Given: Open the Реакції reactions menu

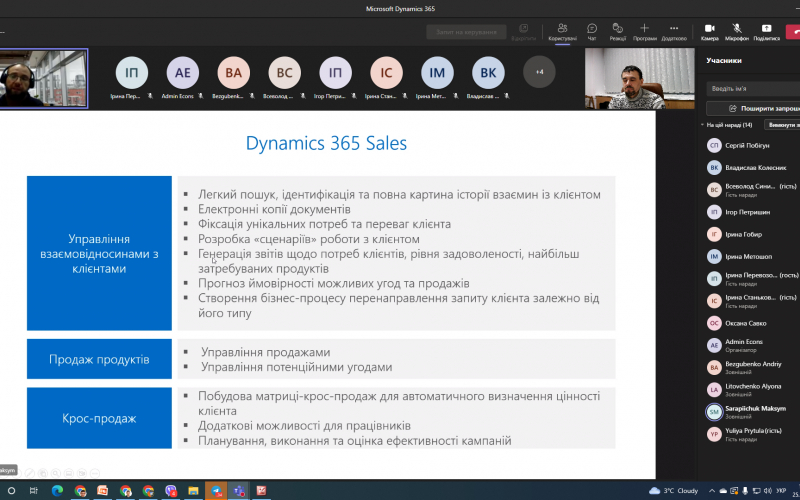Looking at the screenshot, I should (617, 32).
